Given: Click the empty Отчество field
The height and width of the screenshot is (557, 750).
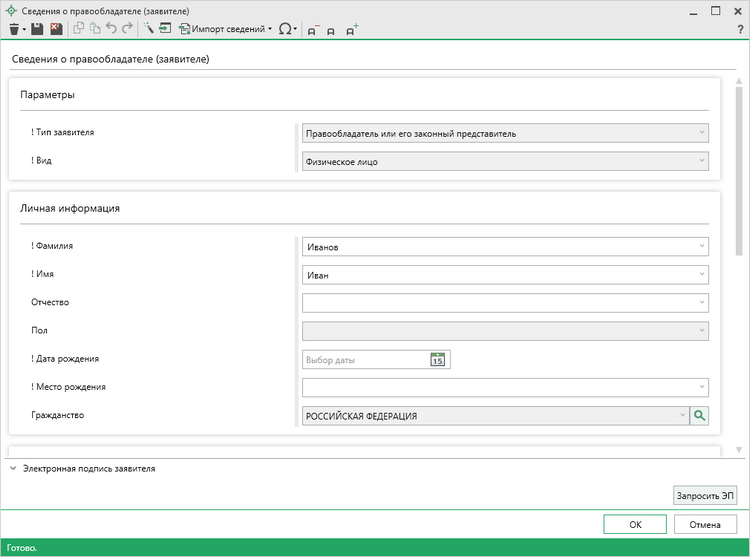Looking at the screenshot, I should point(505,303).
